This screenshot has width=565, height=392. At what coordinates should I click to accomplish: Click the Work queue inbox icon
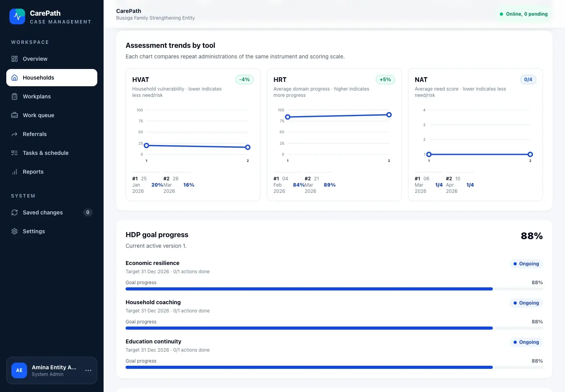[15, 115]
